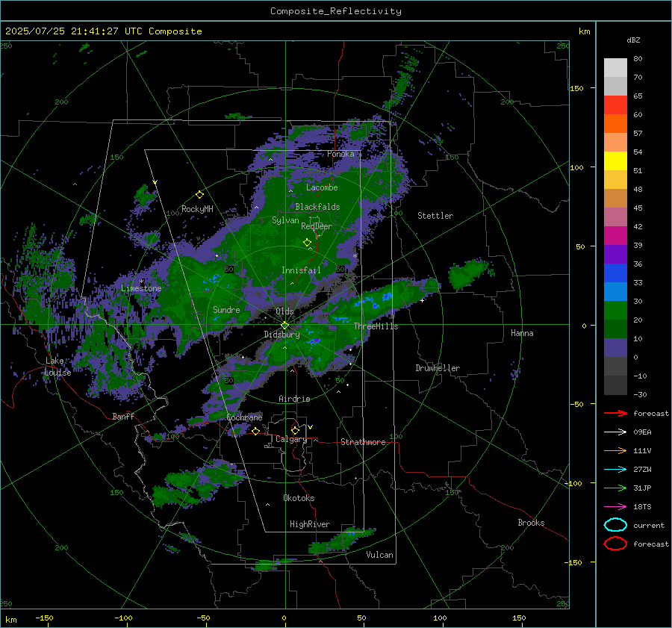Viewport: 672px width, 628px height.
Task: Click the red forecast arrow in legend
Action: tap(615, 413)
